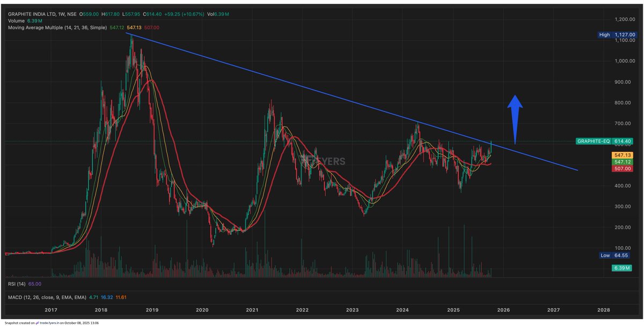Click the 2020 label on time axis
This screenshot has width=644, height=327.
coord(202,310)
